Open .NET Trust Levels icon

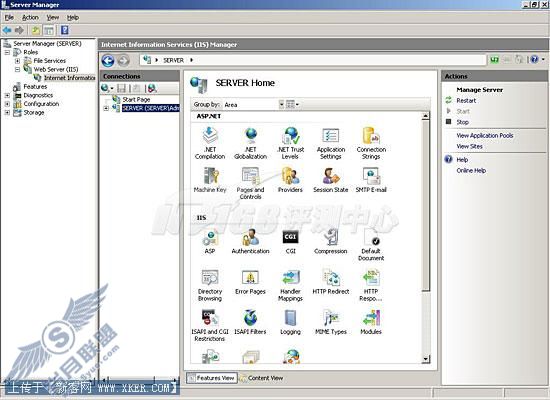tap(290, 143)
